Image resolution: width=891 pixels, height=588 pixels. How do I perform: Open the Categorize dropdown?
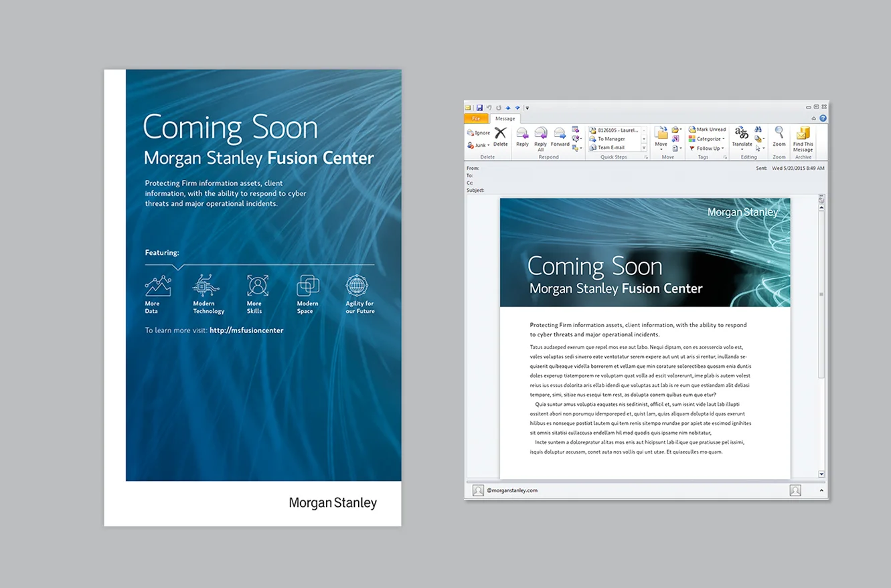click(x=707, y=139)
